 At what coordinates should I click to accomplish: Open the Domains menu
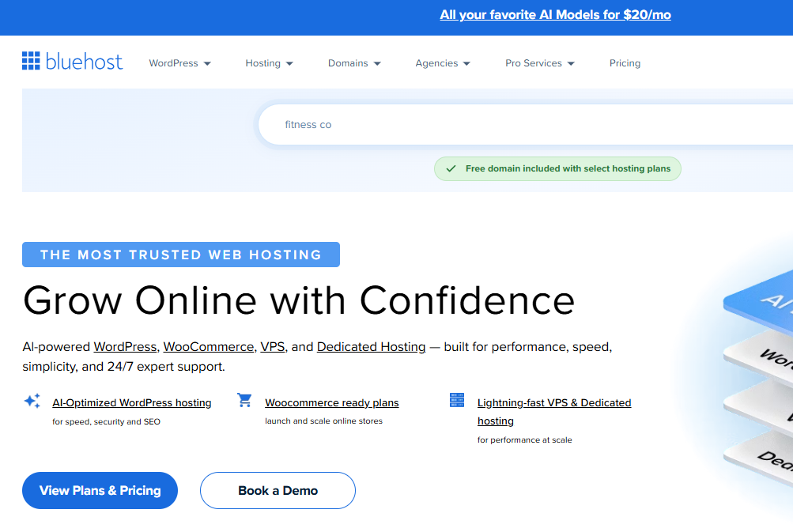coord(354,63)
